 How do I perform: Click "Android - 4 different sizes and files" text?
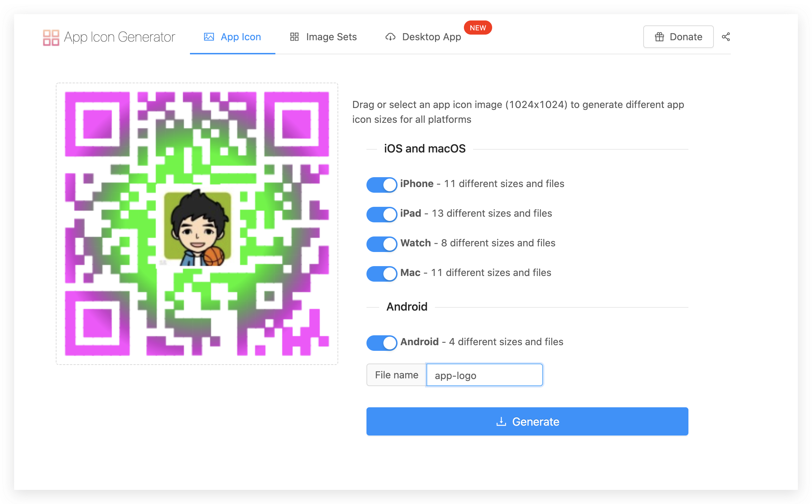482,342
